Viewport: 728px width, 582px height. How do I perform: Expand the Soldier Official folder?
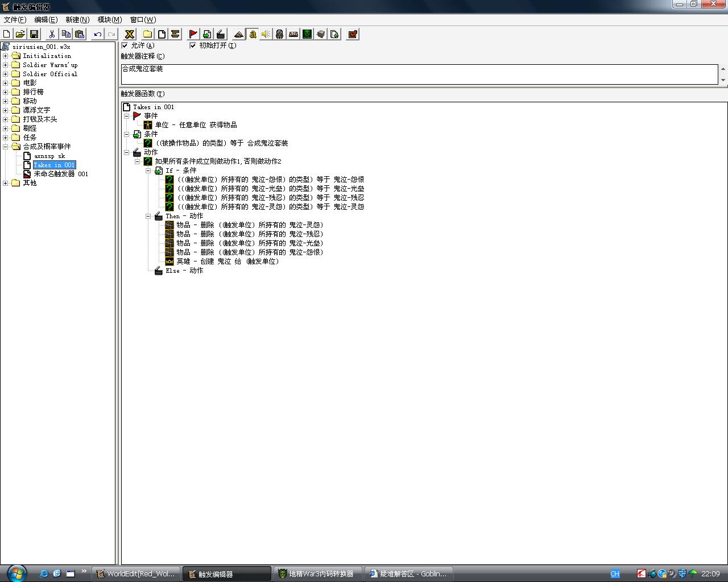pyautogui.click(x=6, y=74)
